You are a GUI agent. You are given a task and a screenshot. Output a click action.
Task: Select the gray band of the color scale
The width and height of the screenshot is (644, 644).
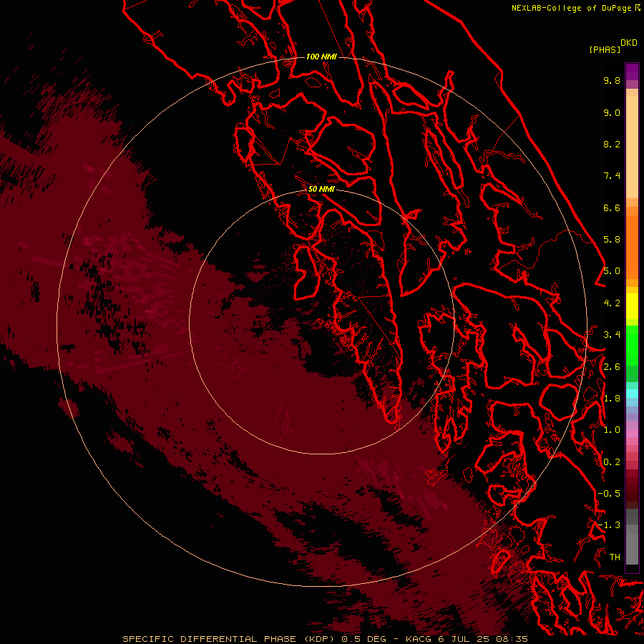pyautogui.click(x=632, y=537)
